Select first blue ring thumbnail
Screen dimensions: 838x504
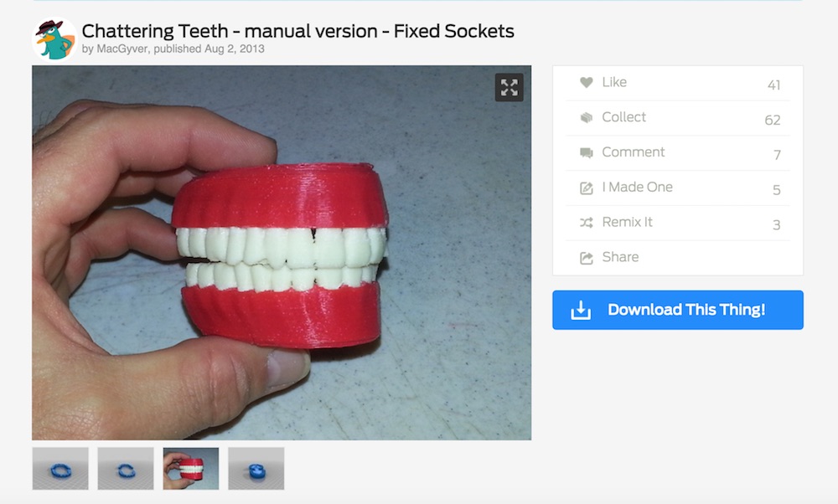coord(60,469)
